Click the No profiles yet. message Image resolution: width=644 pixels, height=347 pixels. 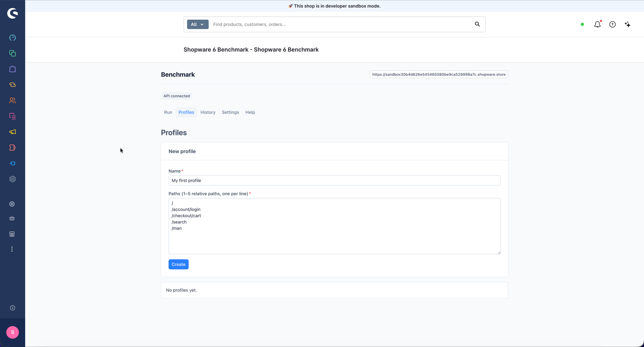181,290
